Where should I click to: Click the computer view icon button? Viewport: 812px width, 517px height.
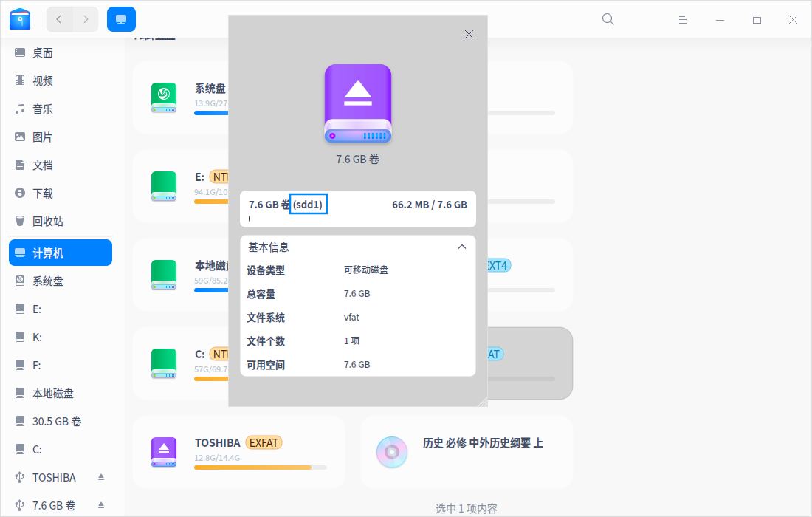click(x=121, y=19)
